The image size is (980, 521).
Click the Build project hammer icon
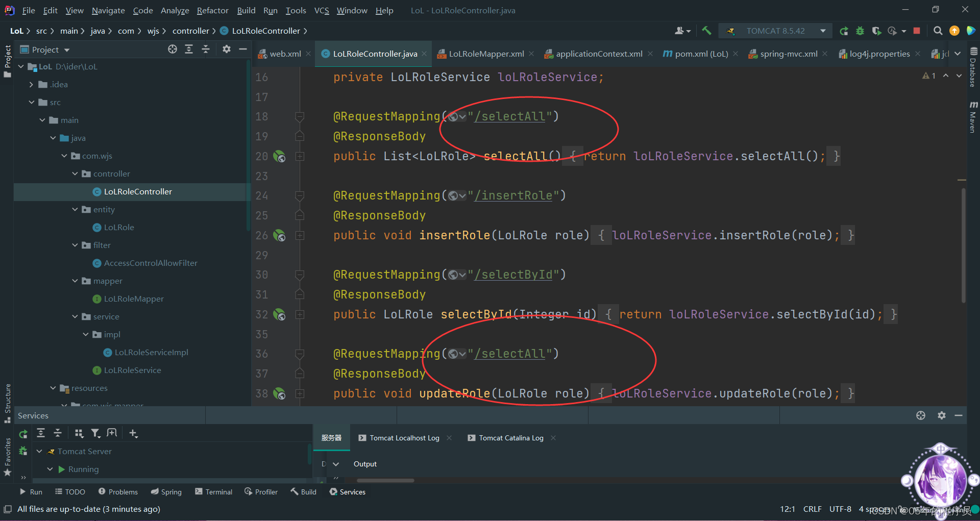[x=706, y=31]
